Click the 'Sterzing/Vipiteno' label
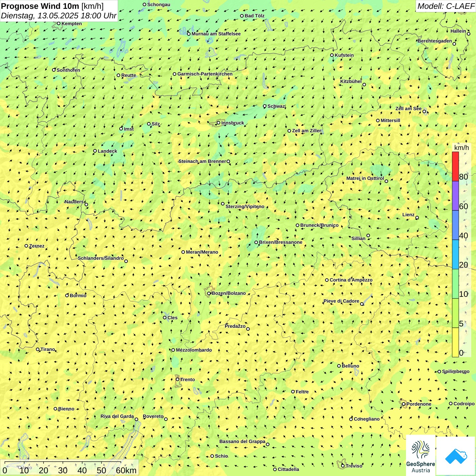 click(x=245, y=206)
